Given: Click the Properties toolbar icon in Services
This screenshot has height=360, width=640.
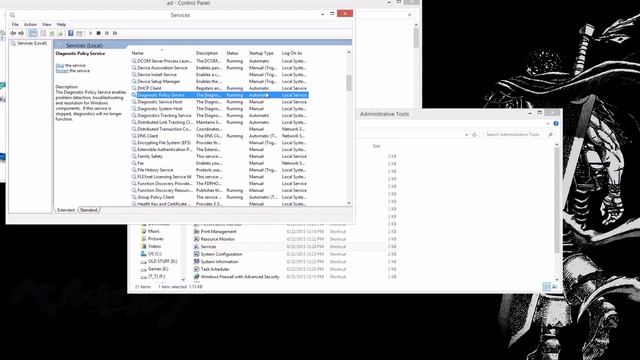Looking at the screenshot, I should (x=43, y=33).
